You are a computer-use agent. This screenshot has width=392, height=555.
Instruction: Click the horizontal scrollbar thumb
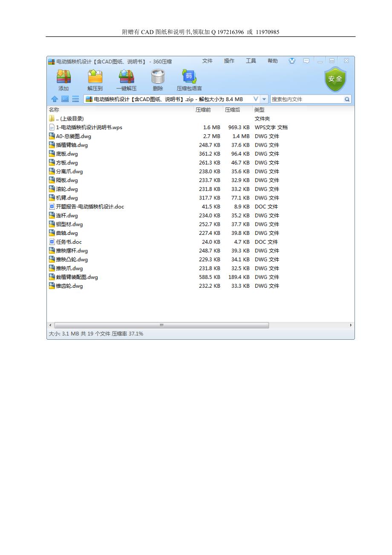tap(161, 325)
